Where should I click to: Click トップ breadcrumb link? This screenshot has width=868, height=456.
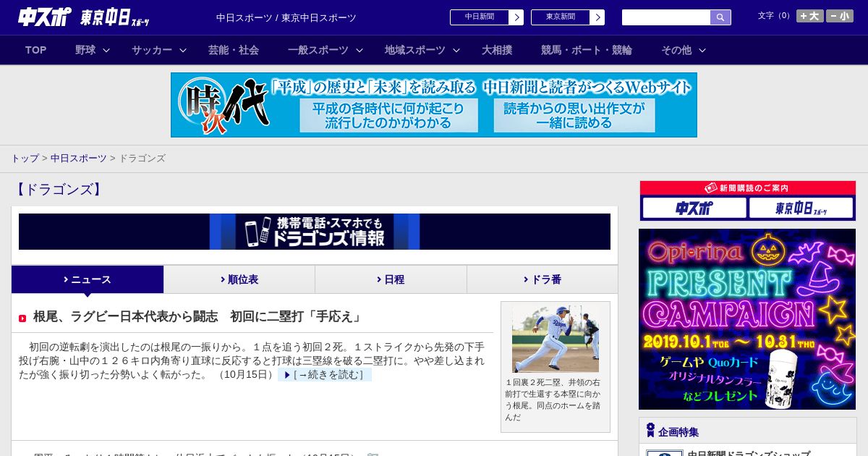click(25, 159)
